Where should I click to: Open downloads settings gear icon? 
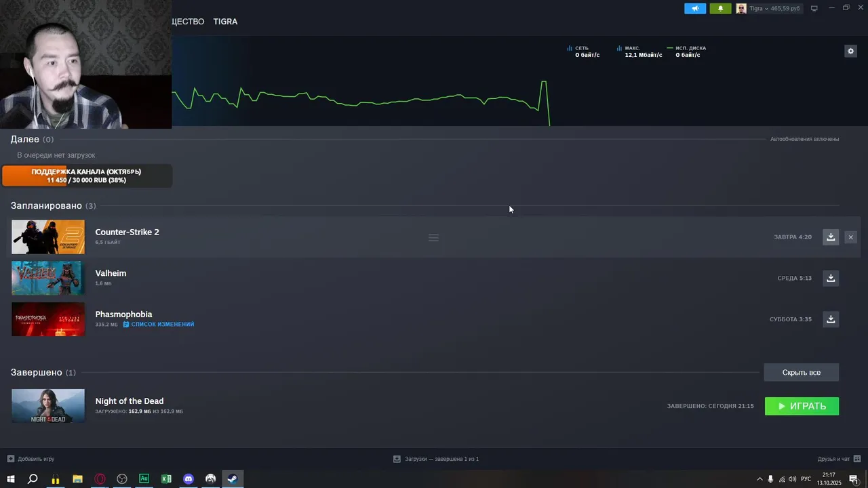(x=850, y=51)
